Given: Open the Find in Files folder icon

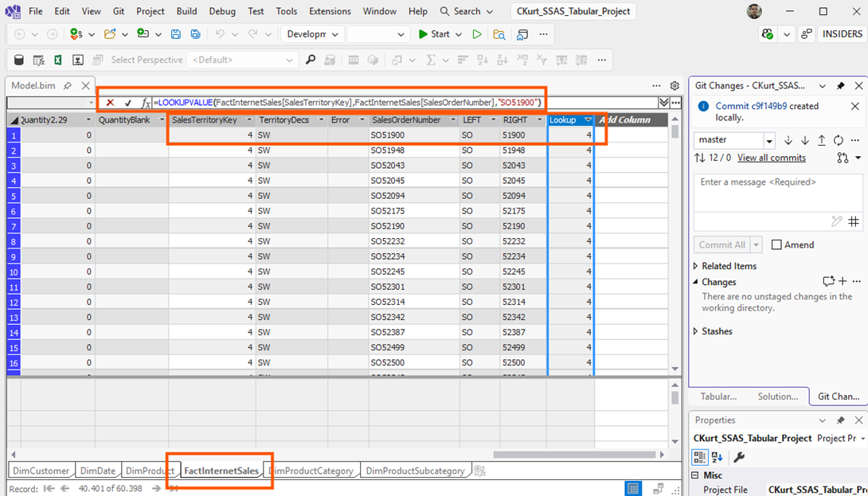Looking at the screenshot, I should (499, 34).
